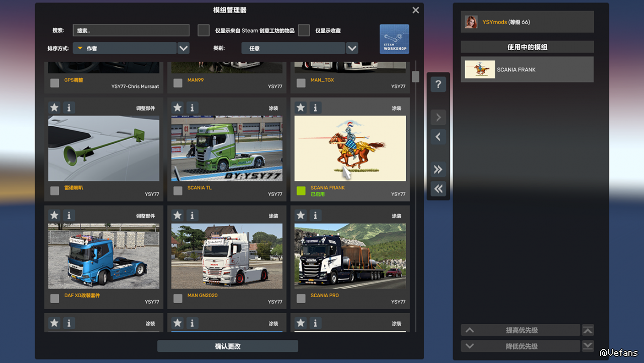The width and height of the screenshot is (644, 363).
Task: Mark the SCANIA FRANK card as favorite
Action: coord(301,108)
